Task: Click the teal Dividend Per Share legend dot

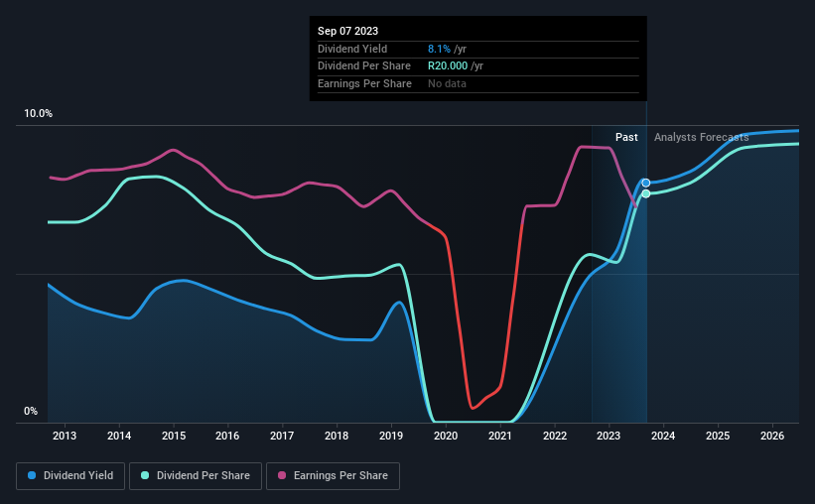Action: tap(145, 475)
